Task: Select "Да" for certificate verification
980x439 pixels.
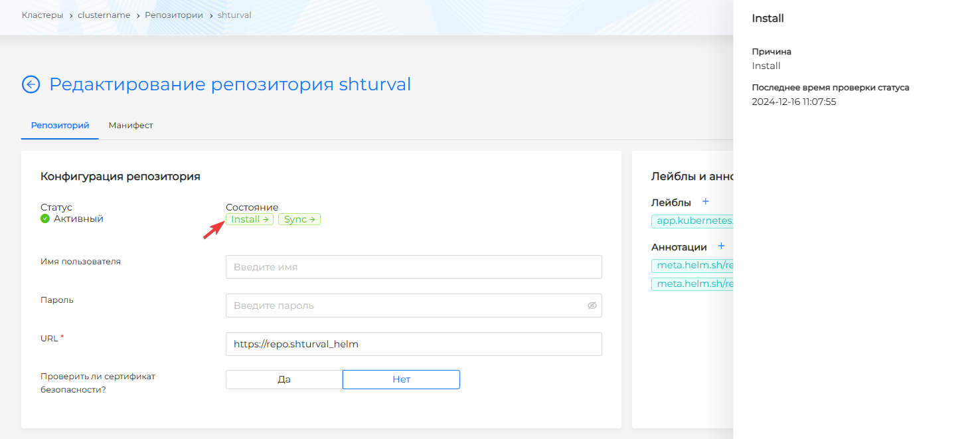Action: [x=284, y=379]
